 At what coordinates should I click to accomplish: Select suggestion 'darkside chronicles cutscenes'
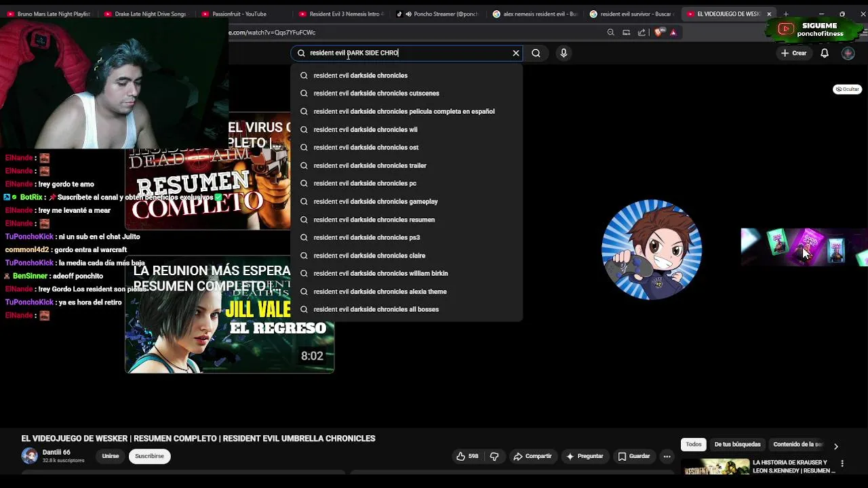coord(407,94)
